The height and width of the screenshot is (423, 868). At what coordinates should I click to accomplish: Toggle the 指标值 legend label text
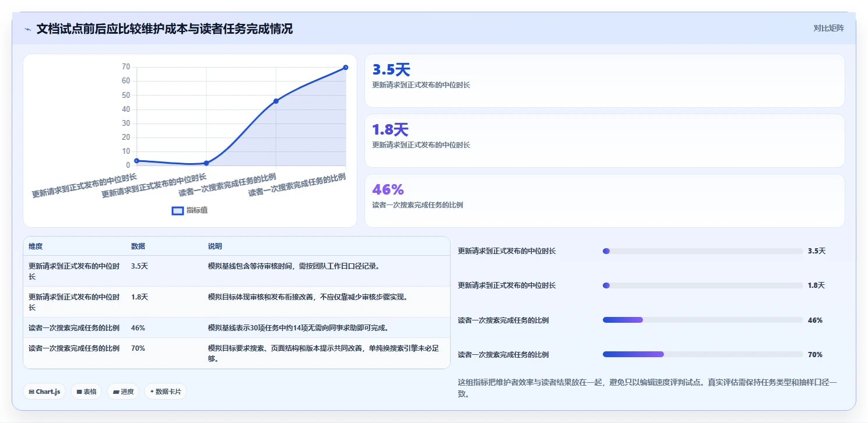[x=197, y=210]
